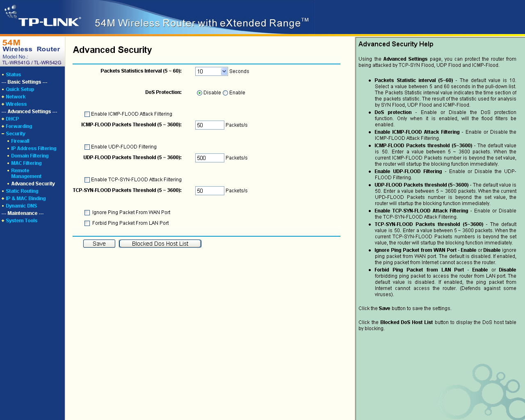Tick Enable ICMP-FLOOD Attack Filtering checkbox
Image resolution: width=525 pixels, height=420 pixels.
[87, 114]
